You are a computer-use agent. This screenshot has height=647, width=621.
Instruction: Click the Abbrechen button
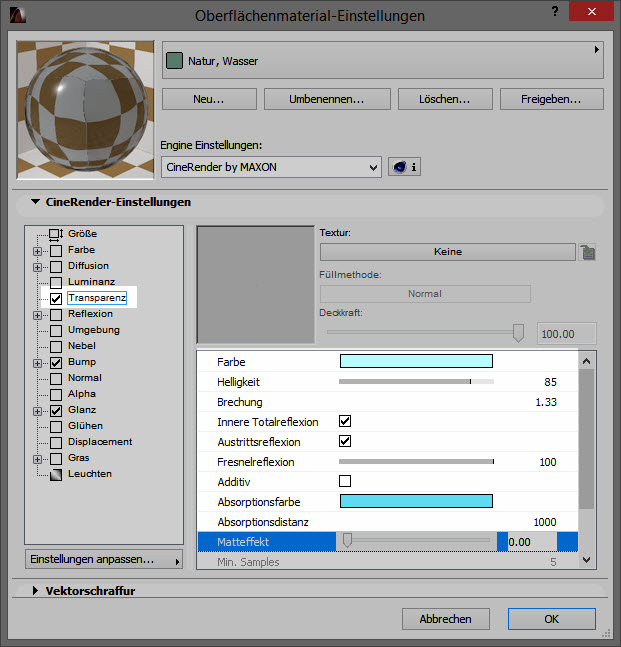(x=446, y=619)
